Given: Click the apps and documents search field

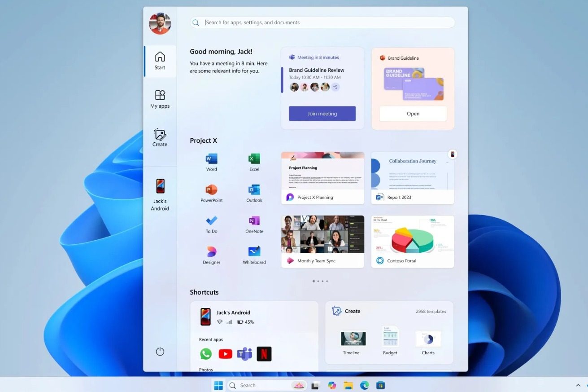Looking at the screenshot, I should coord(322,22).
